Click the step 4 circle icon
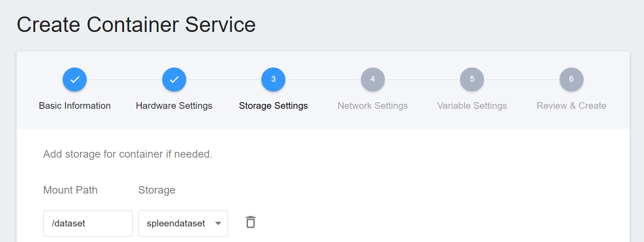The image size is (644, 242). click(x=372, y=79)
